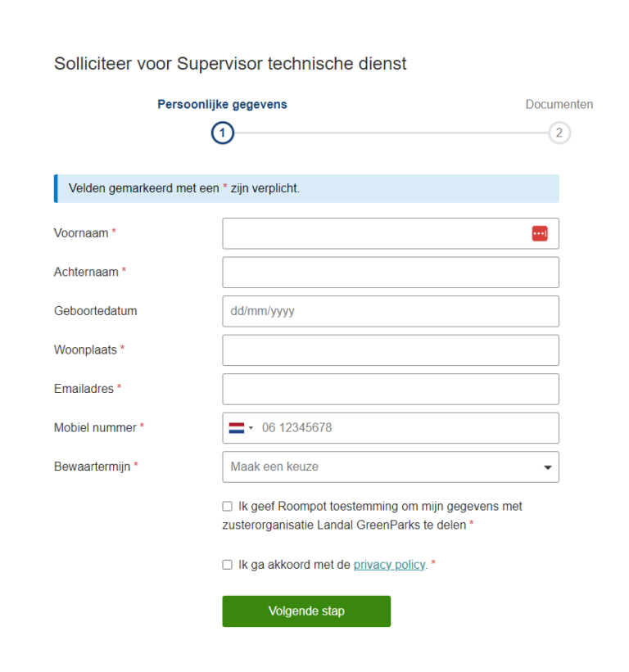Enable the Landal GreenParks data sharing consent checkbox

(x=227, y=506)
